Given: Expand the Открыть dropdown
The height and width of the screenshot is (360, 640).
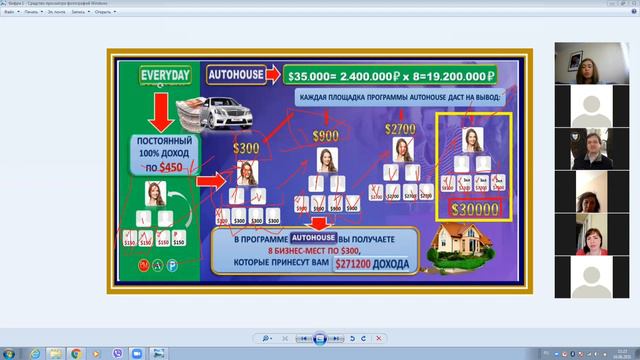Looking at the screenshot, I should [x=105, y=12].
